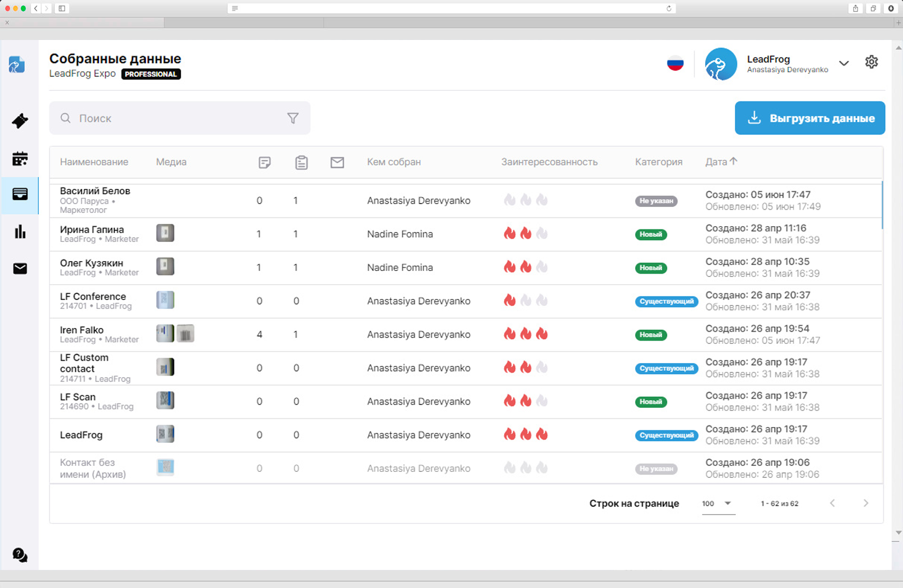Open the mail icon in sidebar
Screen dimensions: 903x588
(x=20, y=268)
